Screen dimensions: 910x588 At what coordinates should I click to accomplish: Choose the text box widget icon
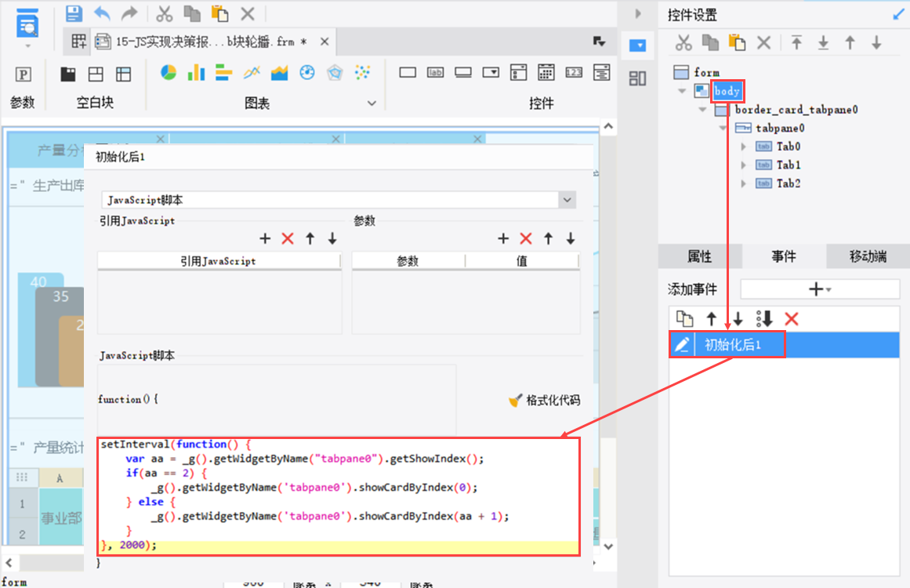(408, 73)
